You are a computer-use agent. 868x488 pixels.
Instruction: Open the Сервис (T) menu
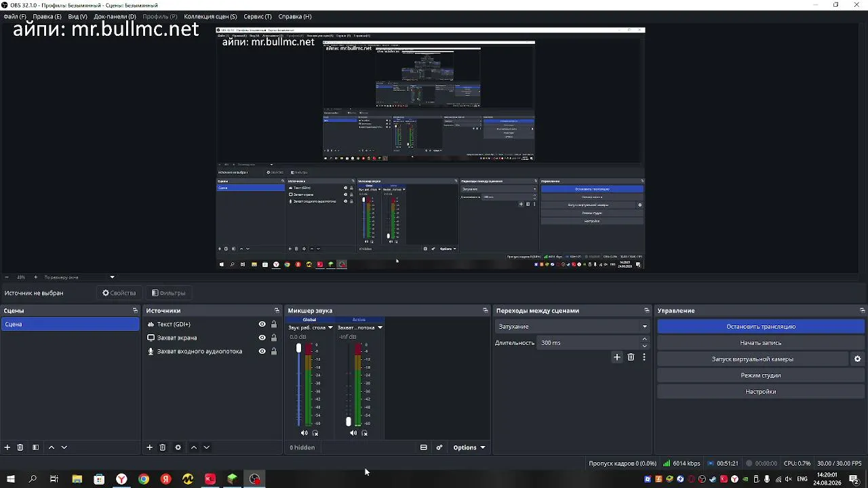[x=258, y=16]
